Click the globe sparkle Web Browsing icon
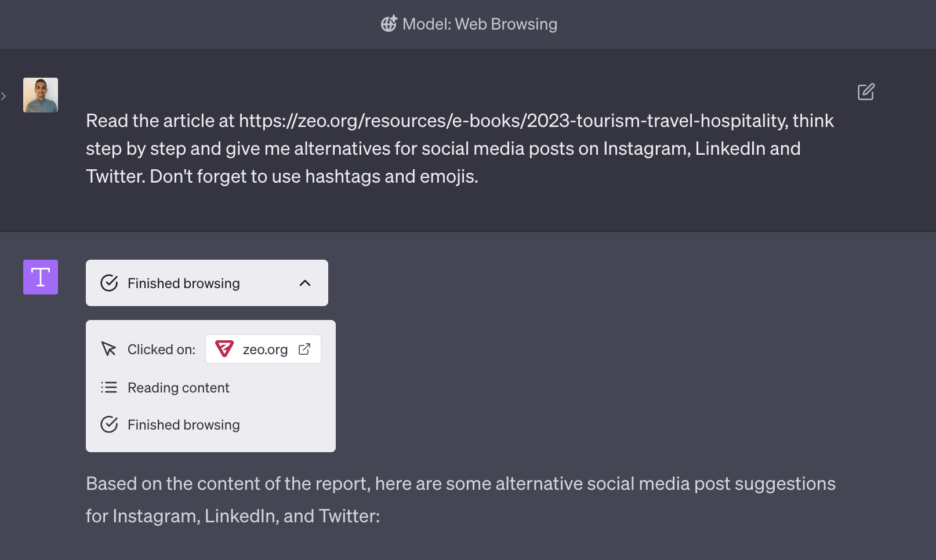This screenshot has width=936, height=560. coord(389,24)
